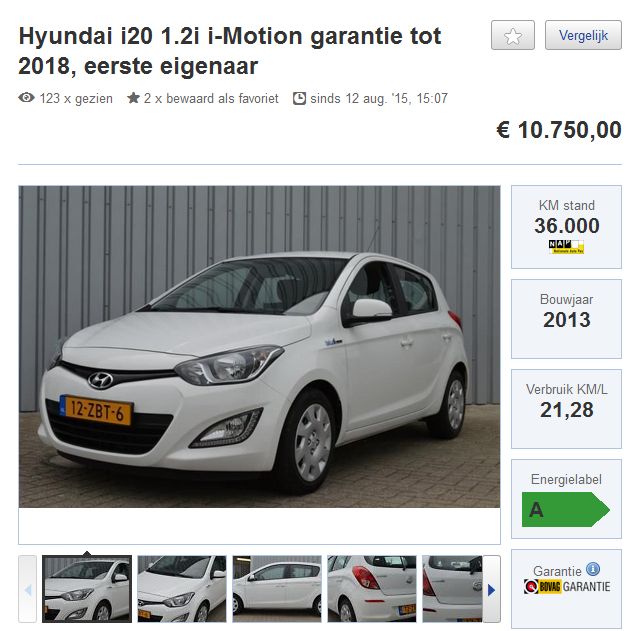
Task: Click the KM stand 36.000 box
Action: (x=566, y=227)
